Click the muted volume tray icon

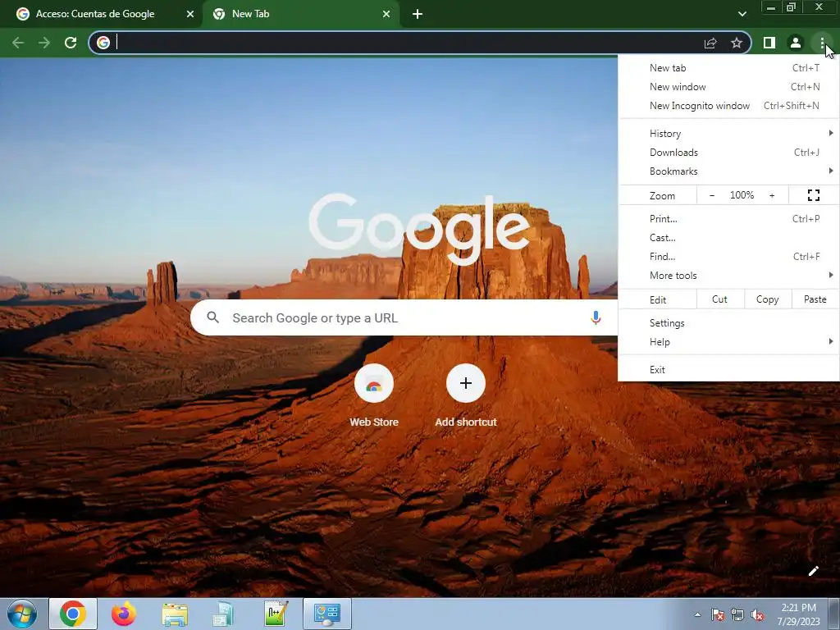pyautogui.click(x=757, y=614)
